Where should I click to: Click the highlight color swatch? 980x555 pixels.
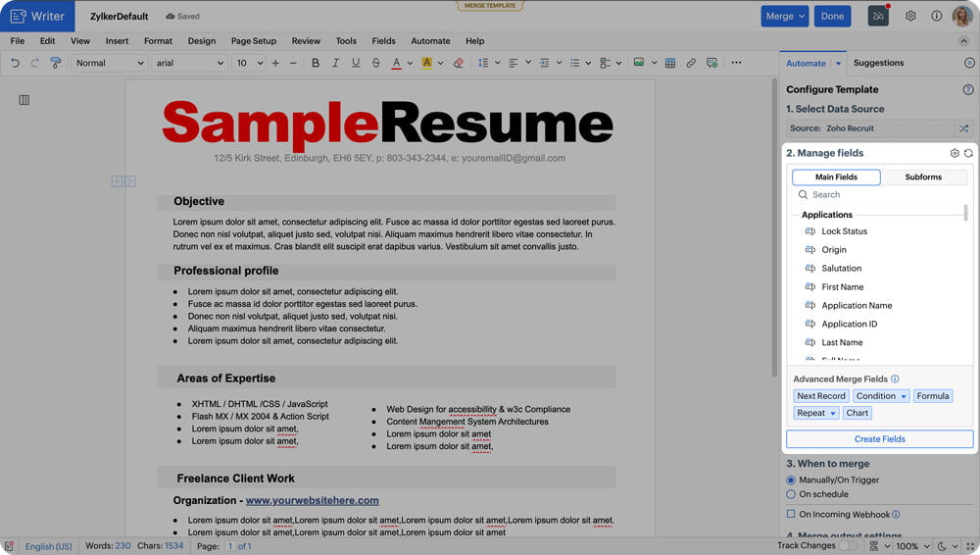click(427, 63)
